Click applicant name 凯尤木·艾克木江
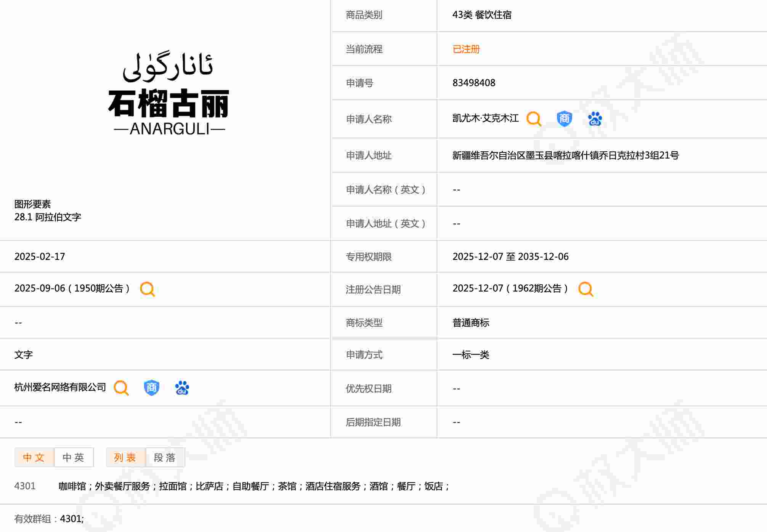This screenshot has width=767, height=532. pos(485,119)
